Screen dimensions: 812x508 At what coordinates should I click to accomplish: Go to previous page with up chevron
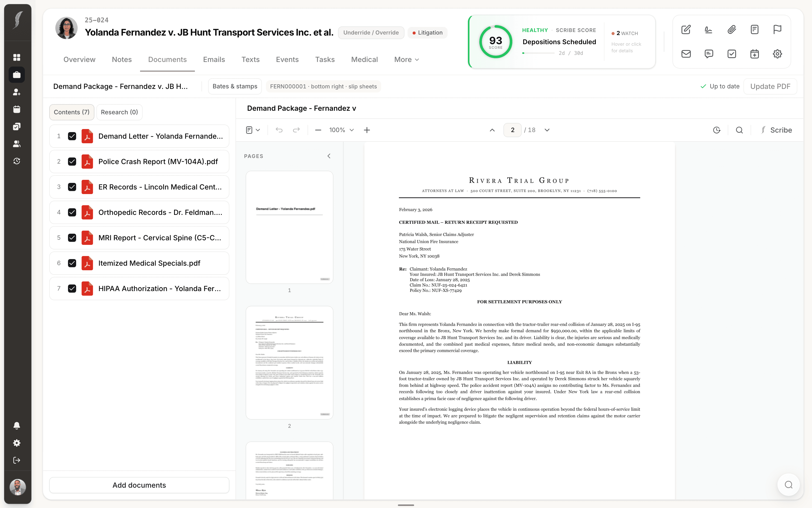(492, 130)
